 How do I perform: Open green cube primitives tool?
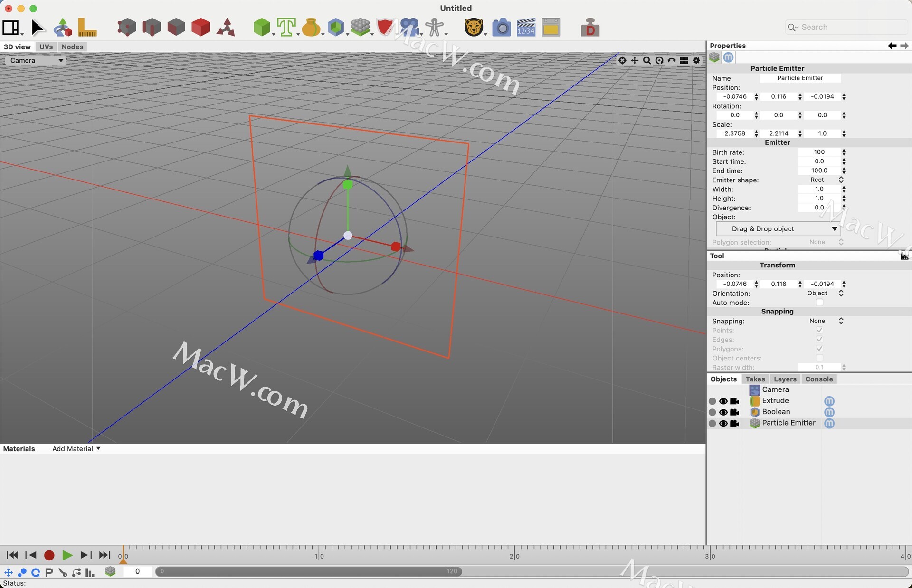coord(262,28)
